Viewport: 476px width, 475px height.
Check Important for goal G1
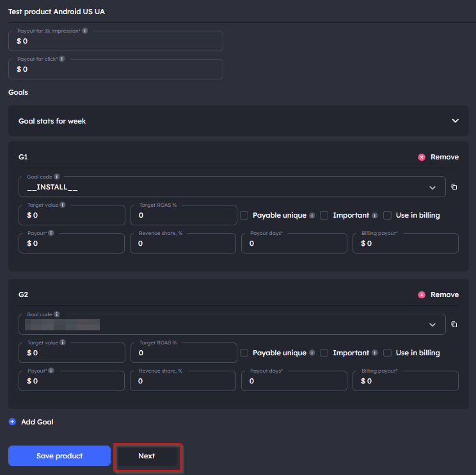[324, 215]
